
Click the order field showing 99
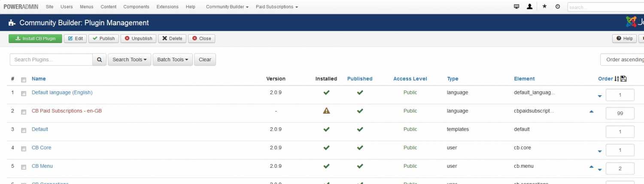pos(620,113)
